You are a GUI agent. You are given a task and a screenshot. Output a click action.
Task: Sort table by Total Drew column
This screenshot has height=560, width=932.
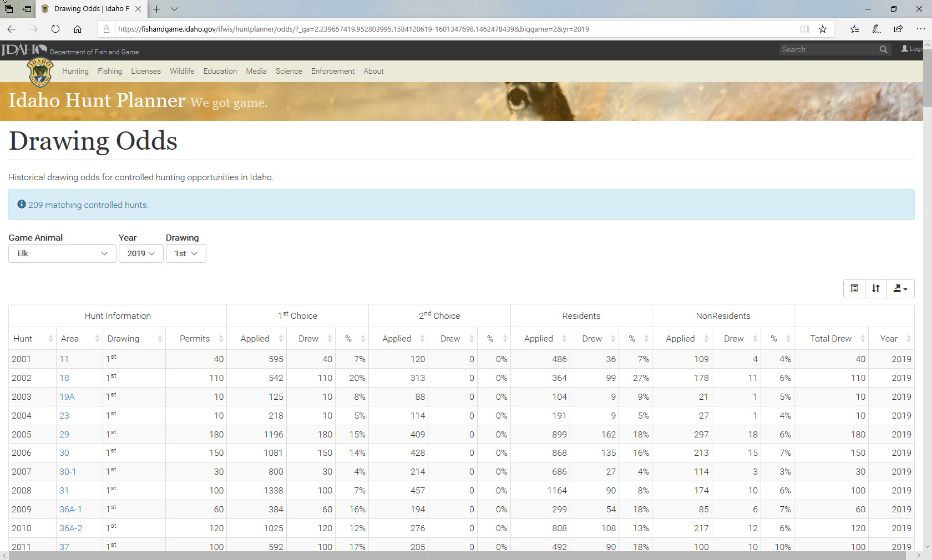click(830, 339)
